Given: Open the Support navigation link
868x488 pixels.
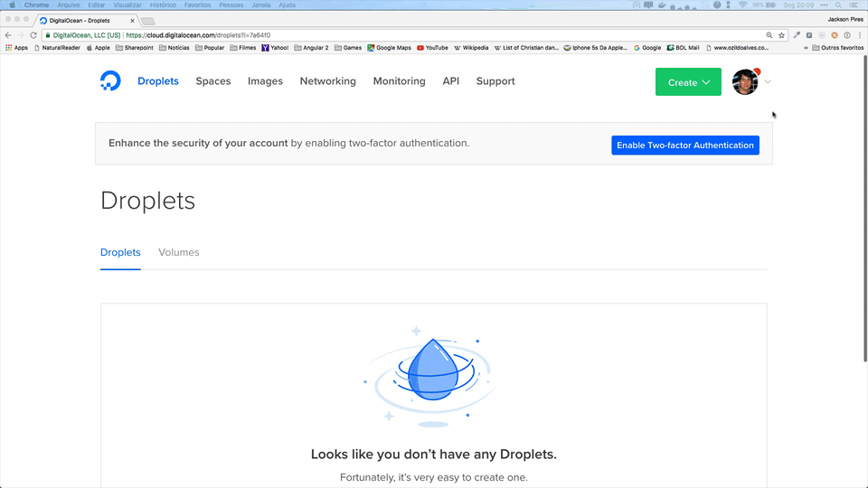Looking at the screenshot, I should pos(495,81).
